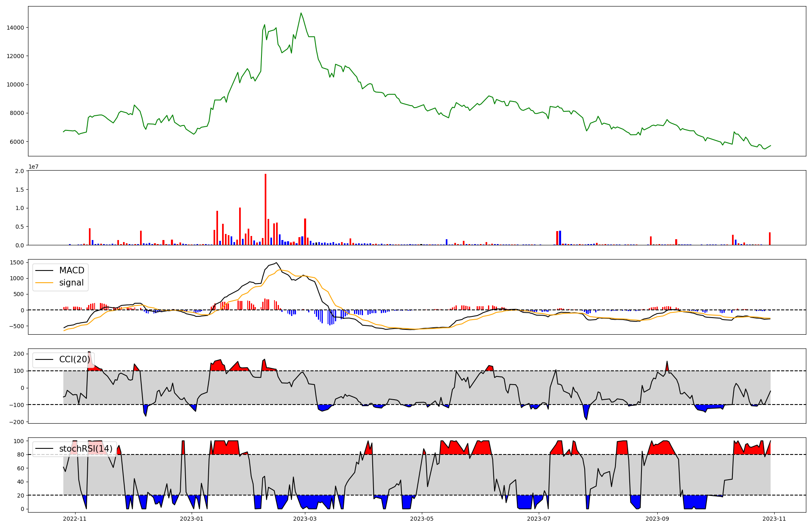Screen dimensions: 812x528
Task: Click the 1500 tick on MACD axis
Action: (x=17, y=263)
